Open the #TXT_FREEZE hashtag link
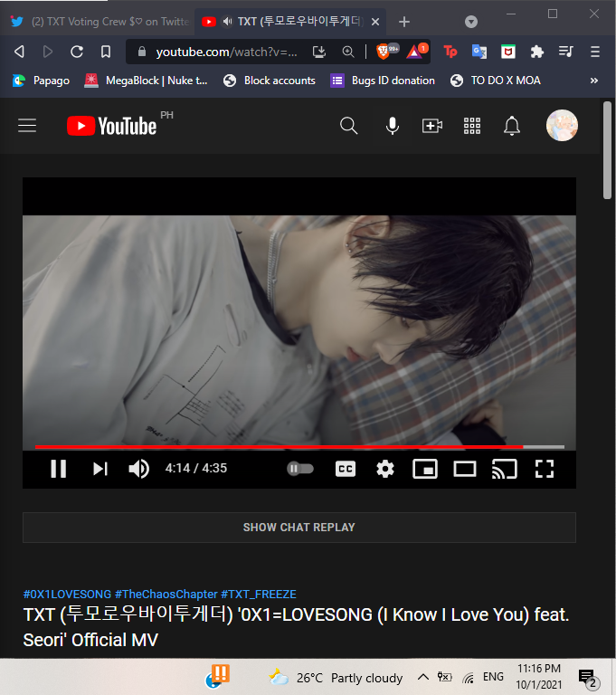 pyautogui.click(x=259, y=594)
